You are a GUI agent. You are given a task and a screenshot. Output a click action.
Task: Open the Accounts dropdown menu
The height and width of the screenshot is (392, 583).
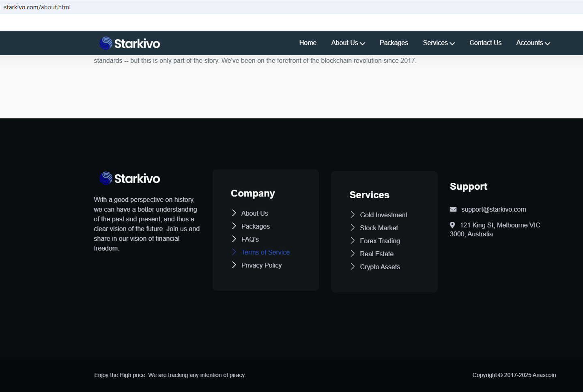[533, 43]
